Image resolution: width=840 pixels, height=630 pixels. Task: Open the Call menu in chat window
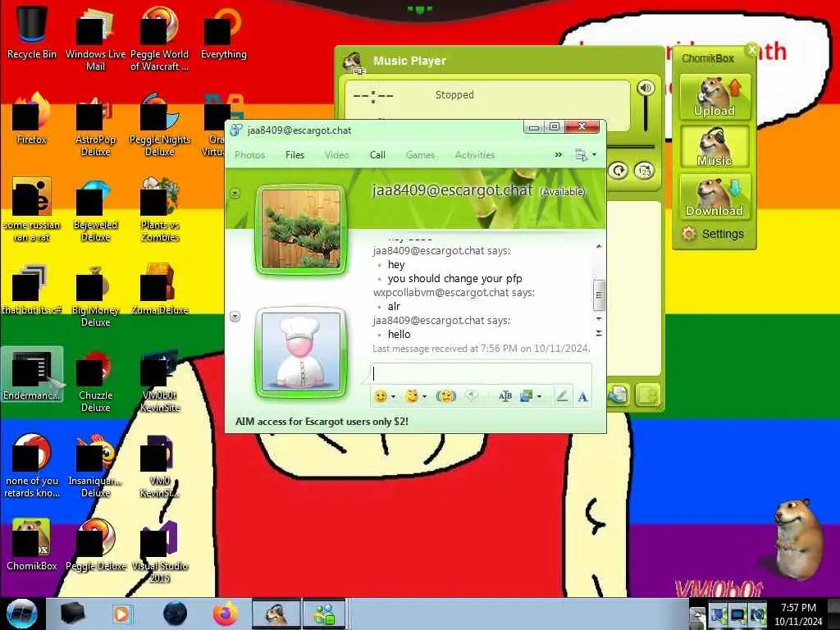(377, 155)
